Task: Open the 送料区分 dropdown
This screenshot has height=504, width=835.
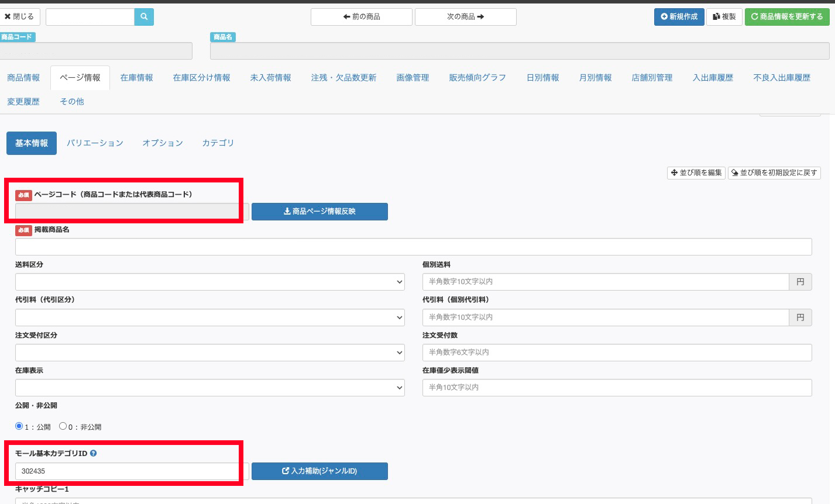Action: coord(209,282)
